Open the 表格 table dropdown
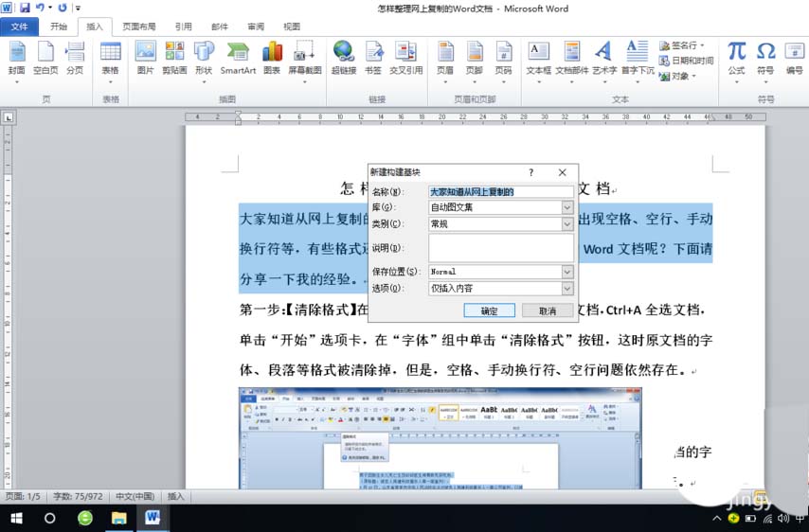 [111, 59]
